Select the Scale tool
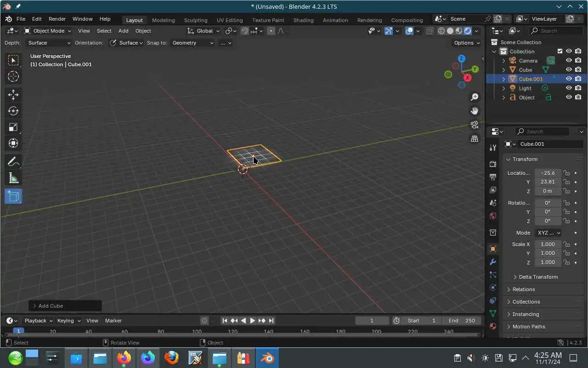Screen dimensions: 588x368 (x=13, y=127)
